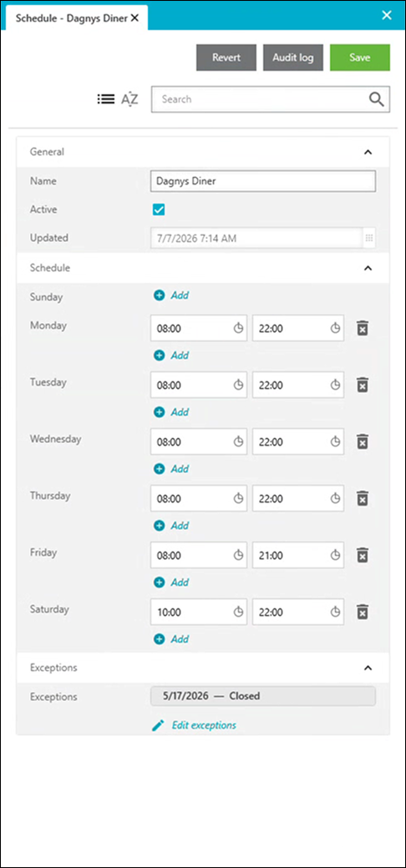Click the search magnifier icon
The image size is (406, 868).
(377, 99)
